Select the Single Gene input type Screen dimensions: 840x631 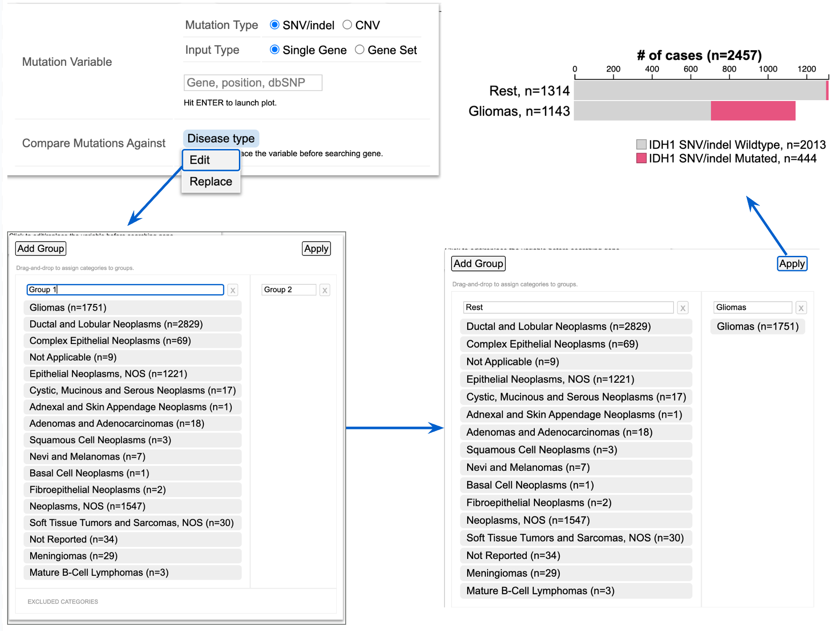pos(275,50)
